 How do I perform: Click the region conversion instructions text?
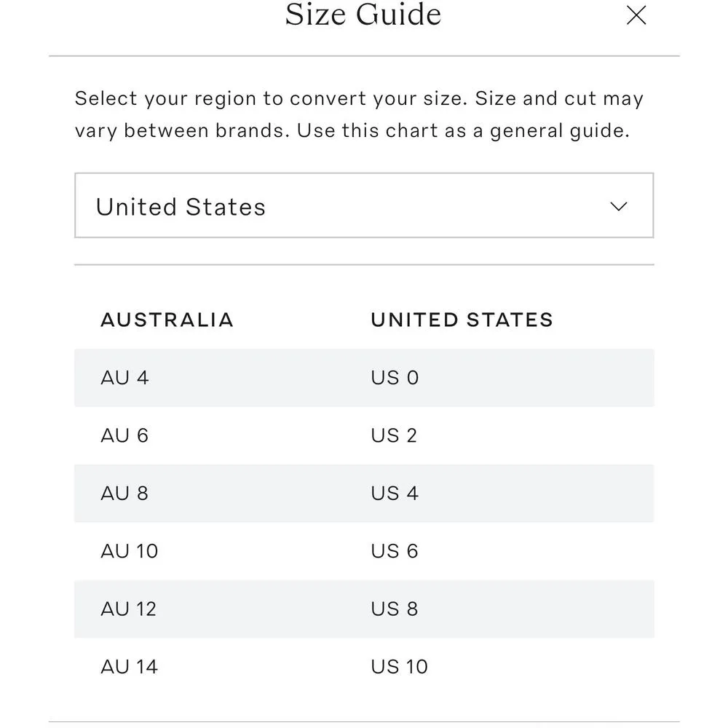359,114
